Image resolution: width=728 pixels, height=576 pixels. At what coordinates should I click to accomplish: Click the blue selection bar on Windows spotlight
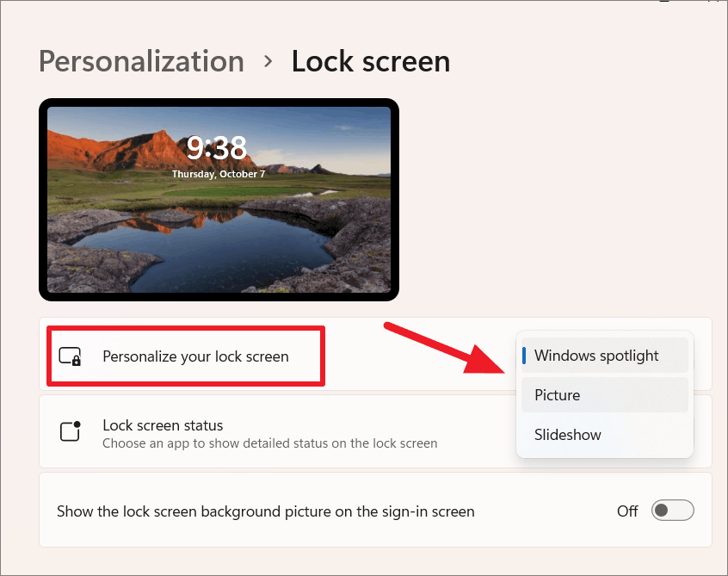point(524,356)
